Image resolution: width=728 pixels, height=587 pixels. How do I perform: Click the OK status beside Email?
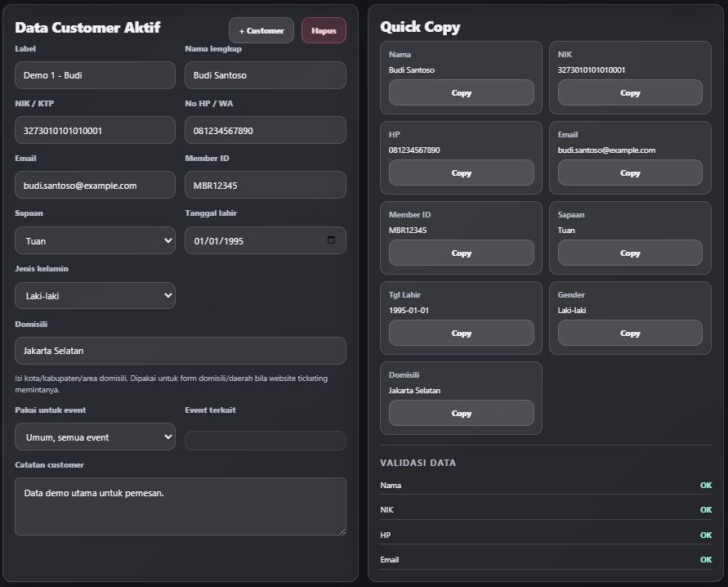[x=706, y=559]
